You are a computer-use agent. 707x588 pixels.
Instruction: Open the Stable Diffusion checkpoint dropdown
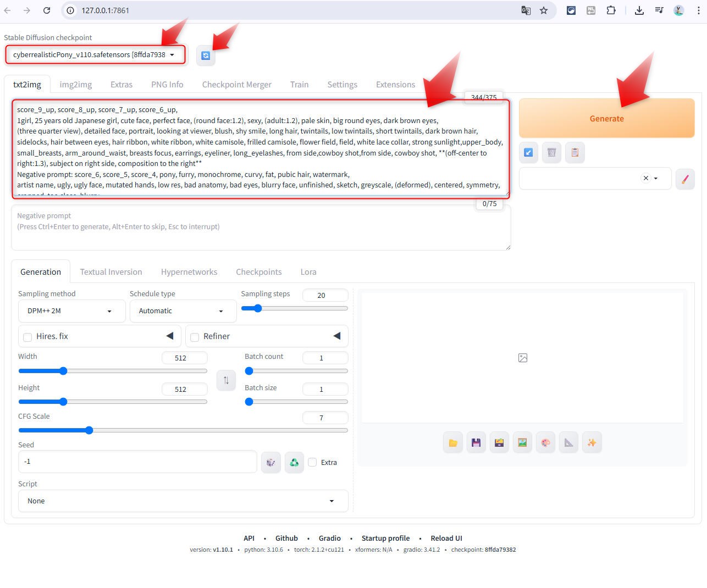[95, 55]
